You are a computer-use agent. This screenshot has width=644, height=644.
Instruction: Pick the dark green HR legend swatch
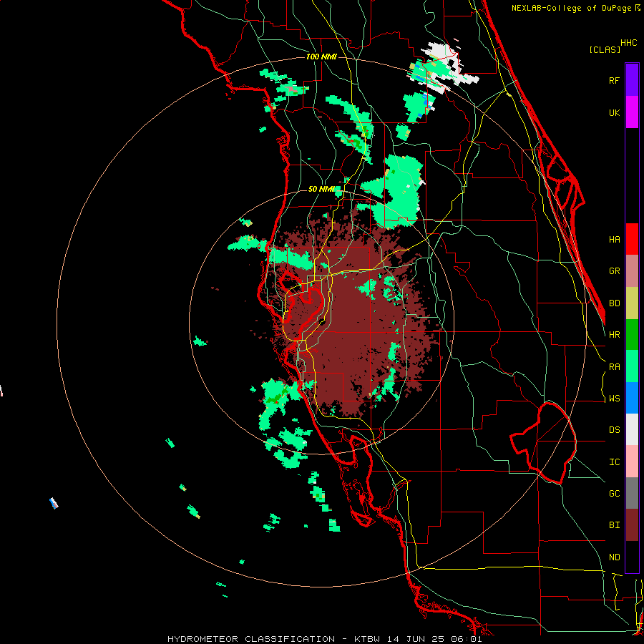coord(632,335)
